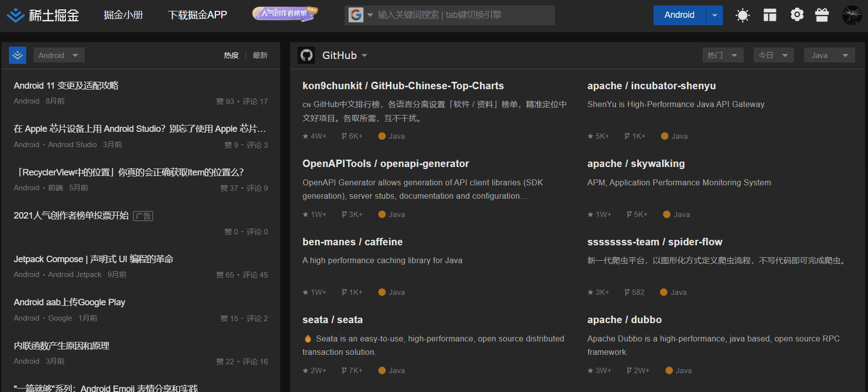
Task: Open settings with the gear icon
Action: pyautogui.click(x=797, y=15)
